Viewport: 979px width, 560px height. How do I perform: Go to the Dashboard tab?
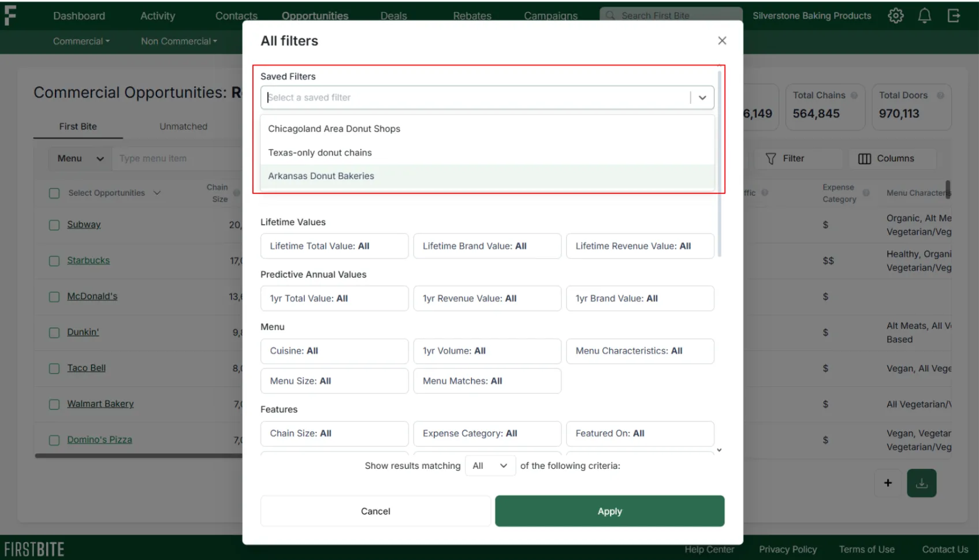coord(79,16)
